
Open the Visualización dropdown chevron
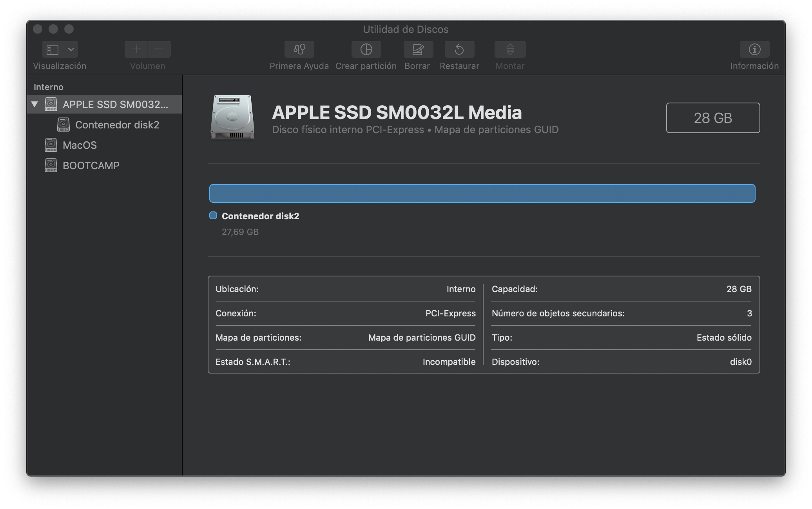coord(71,50)
